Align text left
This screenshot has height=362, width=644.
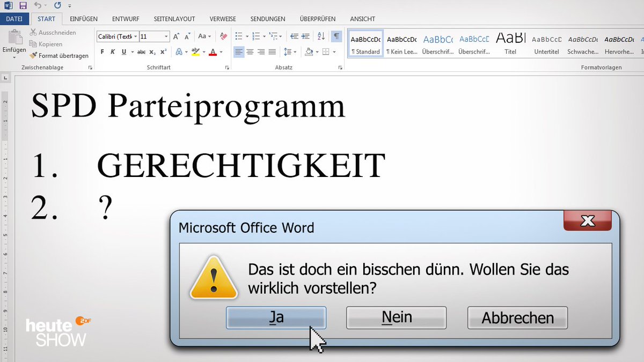(239, 52)
